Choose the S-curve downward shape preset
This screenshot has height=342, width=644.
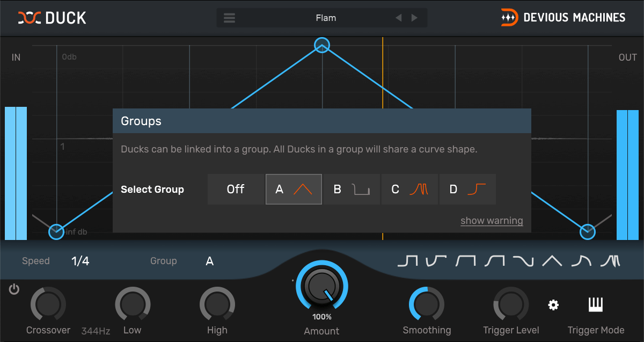pos(523,261)
